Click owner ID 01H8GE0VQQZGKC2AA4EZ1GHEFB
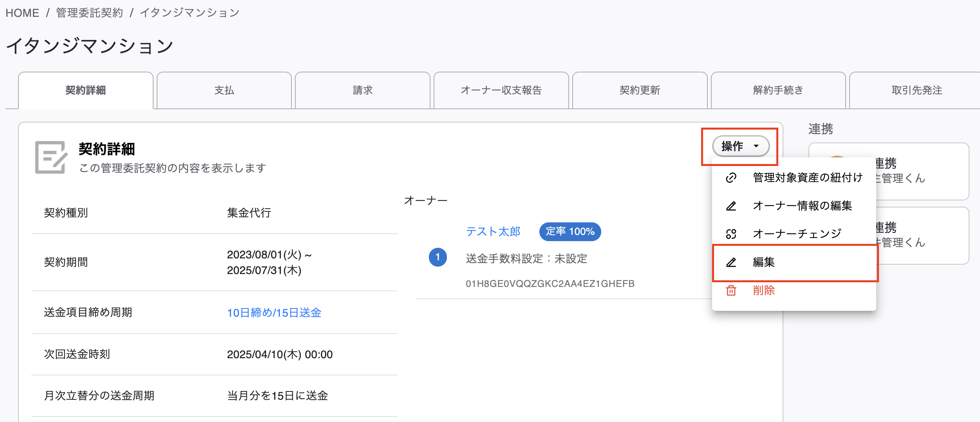Viewport: 980px width, 422px height. [550, 283]
